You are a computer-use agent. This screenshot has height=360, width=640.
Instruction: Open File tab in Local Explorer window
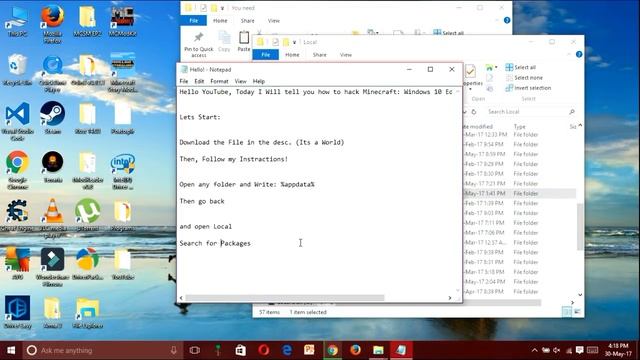266,55
